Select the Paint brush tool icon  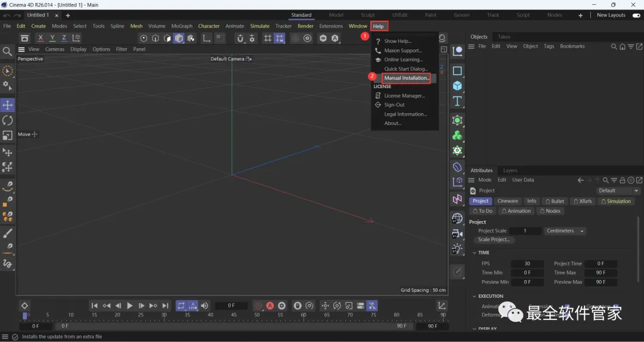(x=7, y=233)
